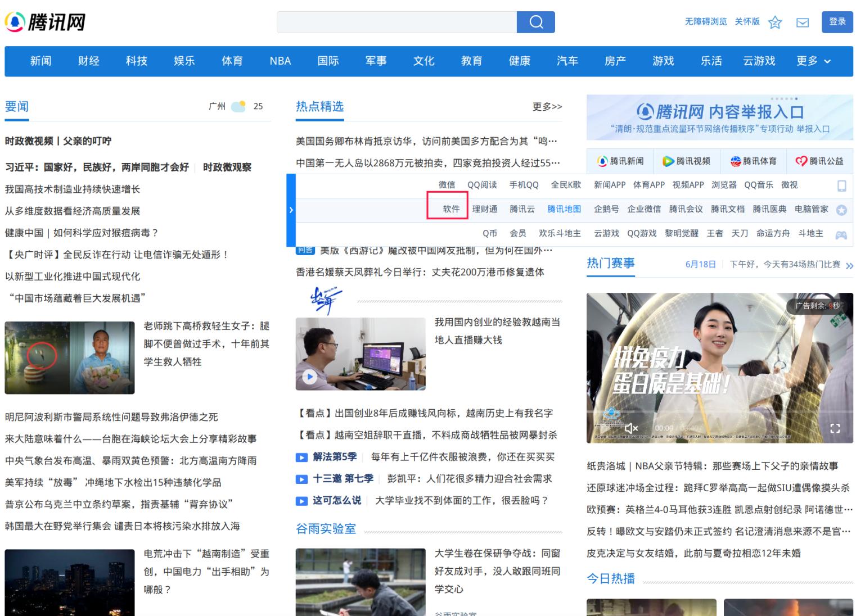
Task: Click the fullscreen icon on the ad video
Action: click(836, 428)
